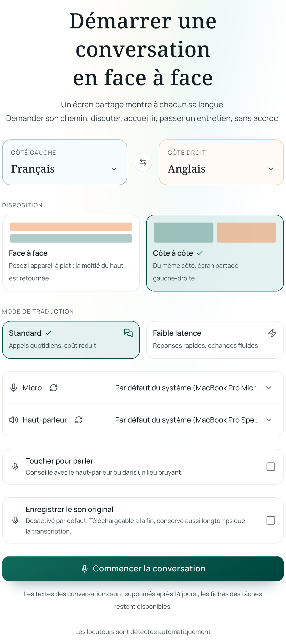The image size is (286, 644).
Task: Click the orange preview bar in Face à face
Action: [x=71, y=227]
